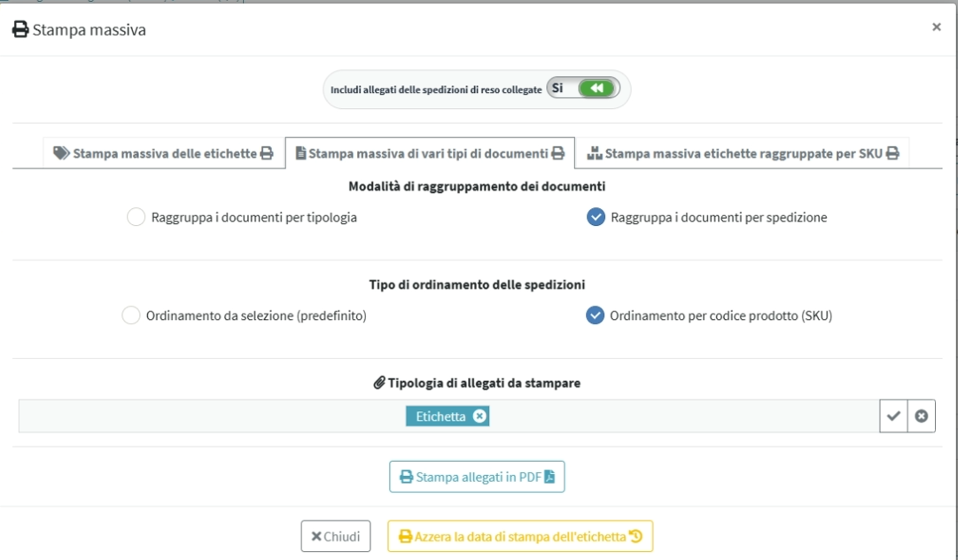Click Azzera la data di stampa dell'etichetta
This screenshot has width=958, height=560.
click(520, 536)
